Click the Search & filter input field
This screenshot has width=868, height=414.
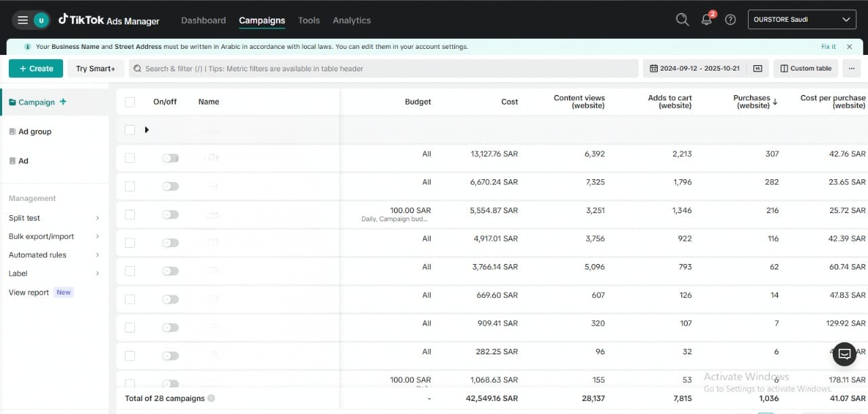pos(383,69)
